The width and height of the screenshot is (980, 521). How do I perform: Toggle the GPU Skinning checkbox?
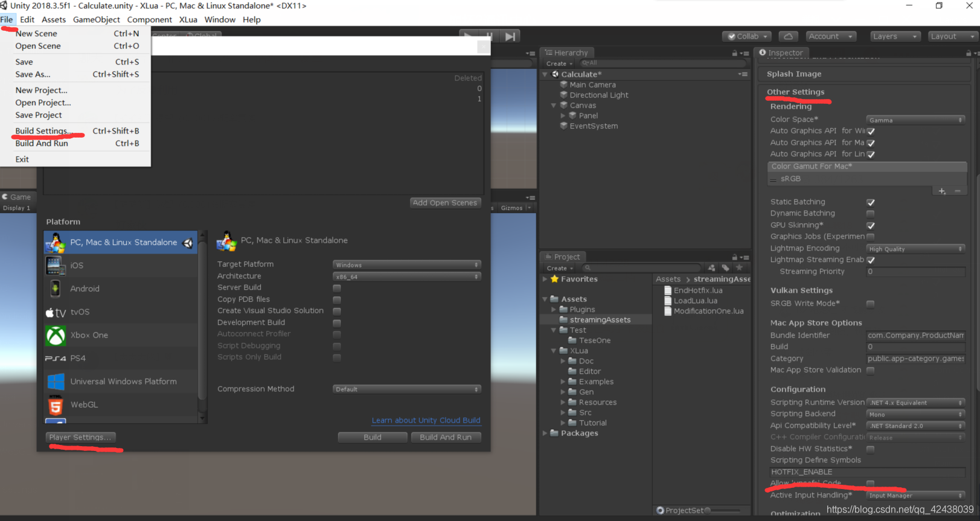click(x=871, y=225)
